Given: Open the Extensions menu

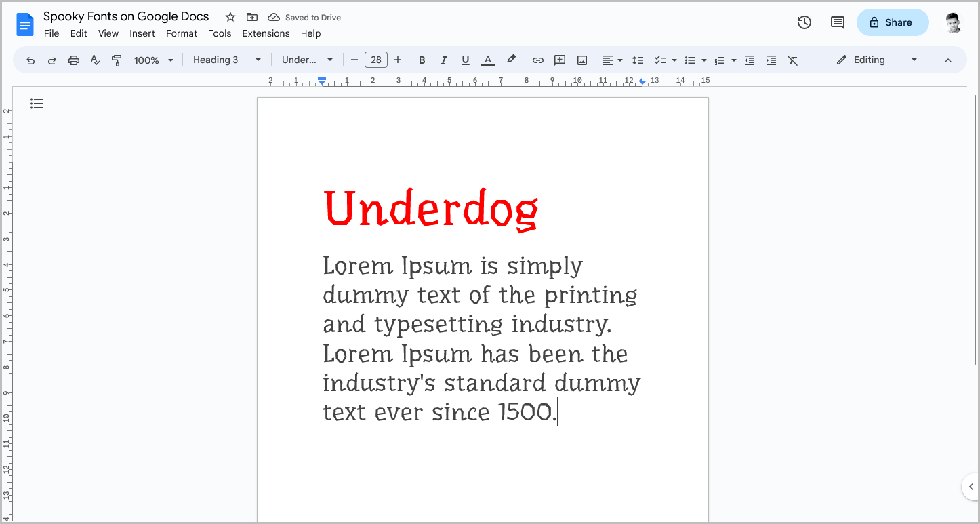Looking at the screenshot, I should pyautogui.click(x=266, y=33).
